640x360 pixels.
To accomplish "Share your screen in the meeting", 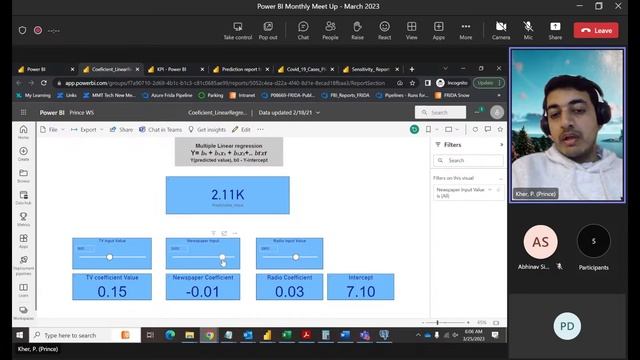I will [x=555, y=31].
